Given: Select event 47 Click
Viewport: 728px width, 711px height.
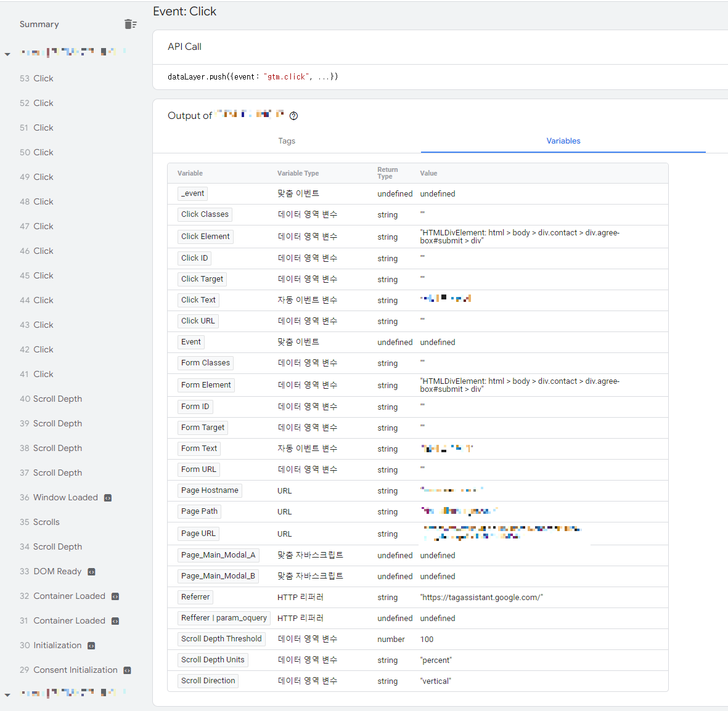Looking at the screenshot, I should point(37,226).
